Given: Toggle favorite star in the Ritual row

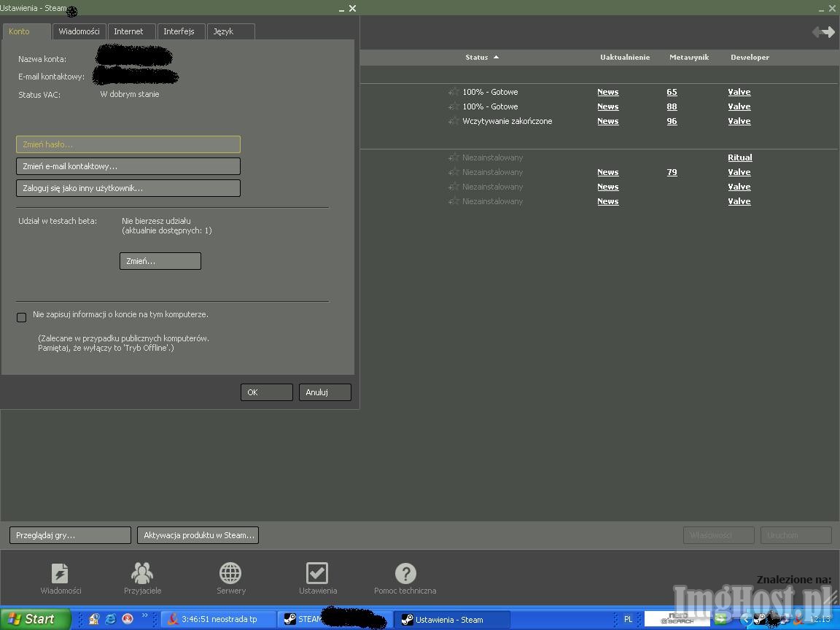Looking at the screenshot, I should click(x=454, y=157).
